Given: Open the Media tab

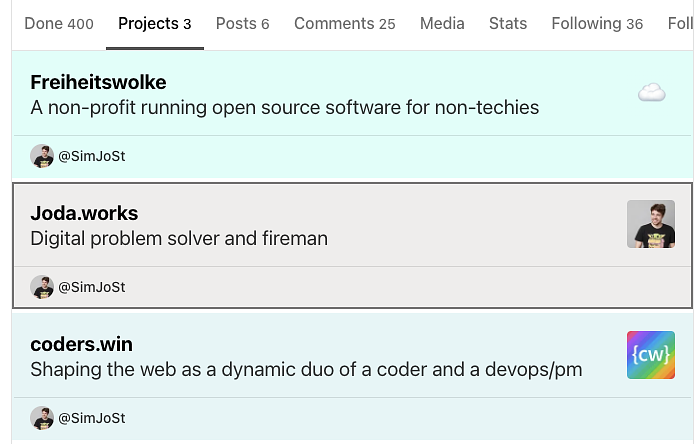Looking at the screenshot, I should pyautogui.click(x=442, y=24).
